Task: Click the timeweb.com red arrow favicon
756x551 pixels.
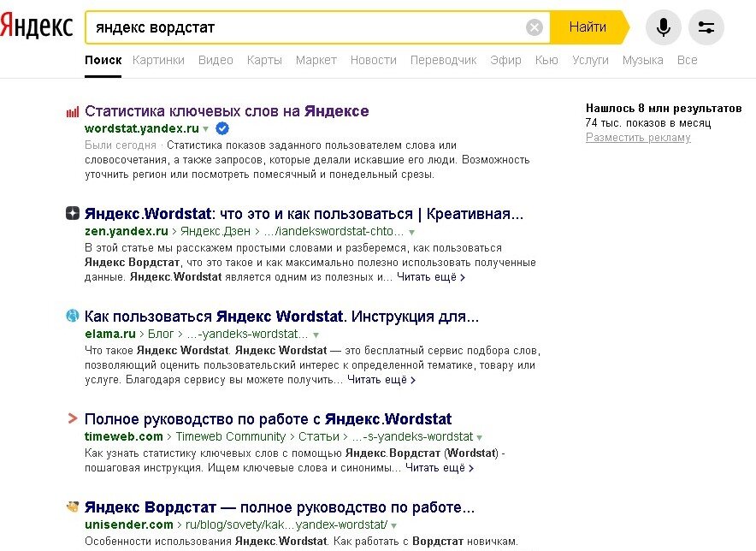Action: (x=73, y=418)
